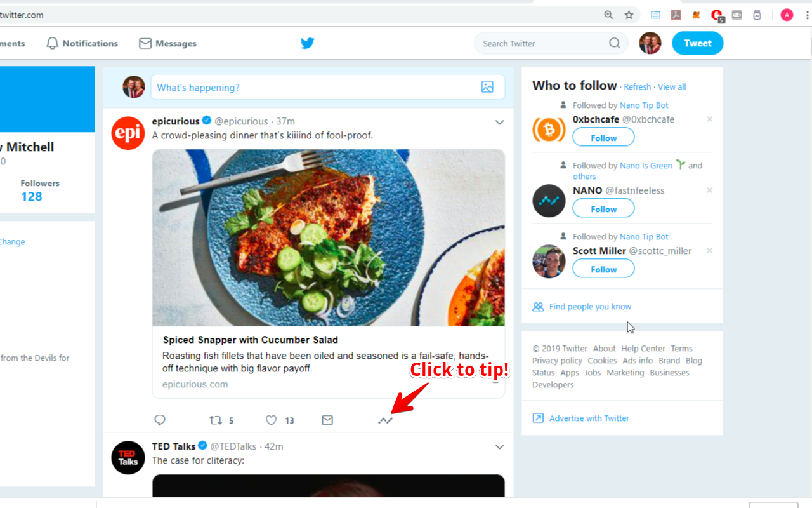Open the epicurious tweet options chevron
This screenshot has width=812, height=508.
pyautogui.click(x=499, y=122)
